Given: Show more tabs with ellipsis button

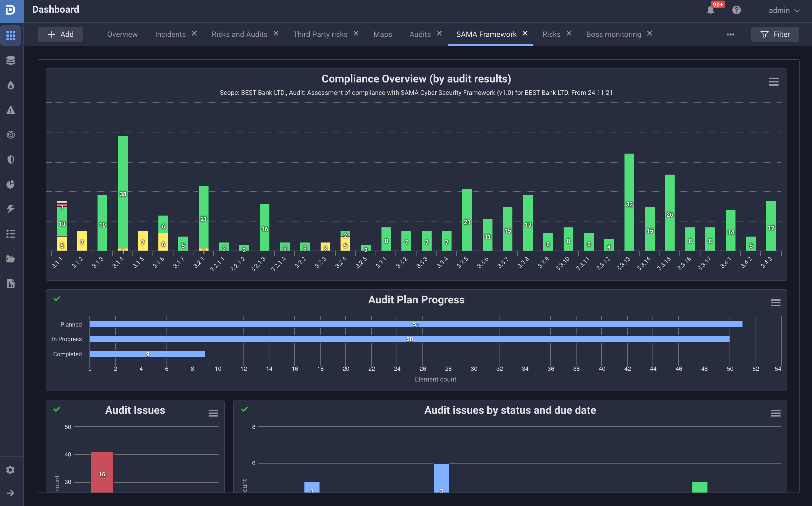Looking at the screenshot, I should point(730,34).
